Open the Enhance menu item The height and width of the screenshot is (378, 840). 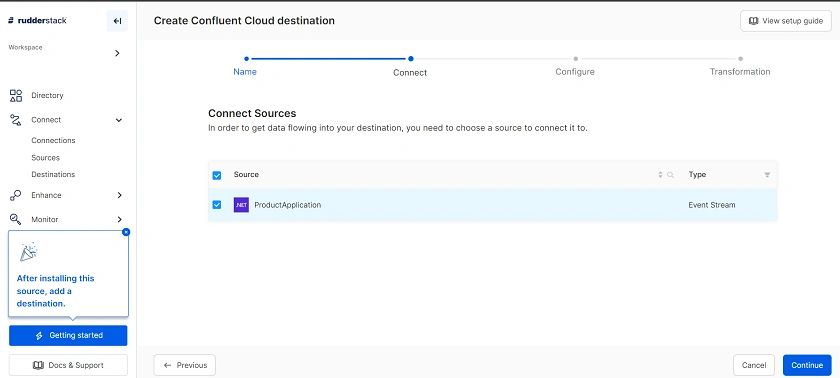tap(46, 195)
